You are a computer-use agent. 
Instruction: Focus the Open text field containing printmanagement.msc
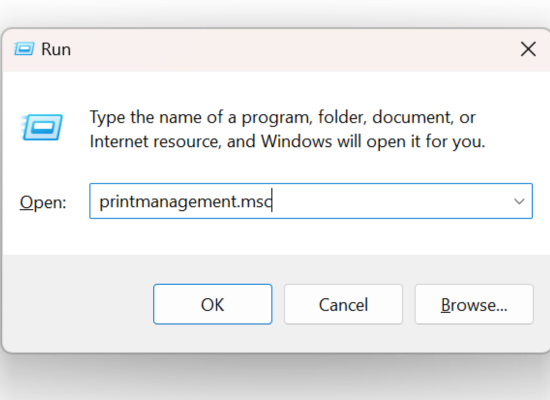311,201
